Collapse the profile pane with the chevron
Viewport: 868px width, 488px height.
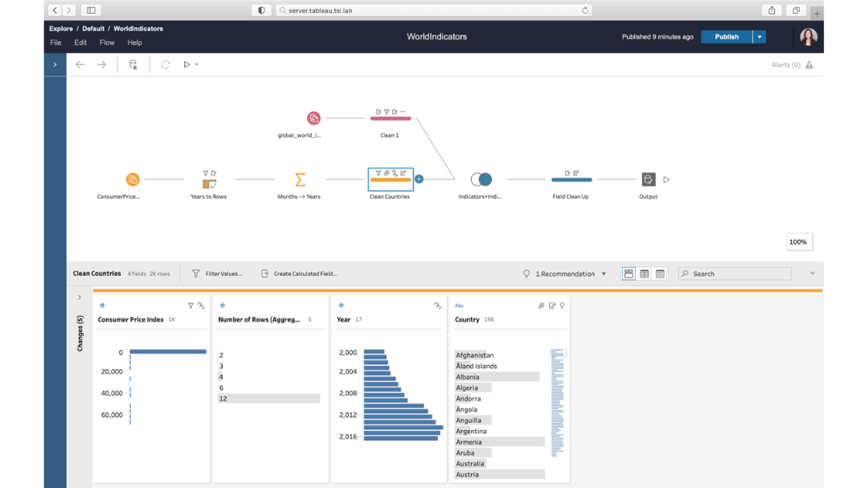[812, 273]
